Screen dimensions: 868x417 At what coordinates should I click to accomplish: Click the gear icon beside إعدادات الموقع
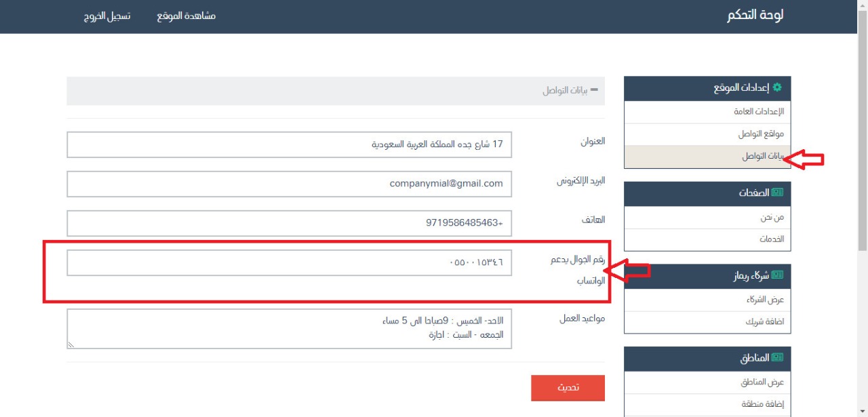(777, 88)
